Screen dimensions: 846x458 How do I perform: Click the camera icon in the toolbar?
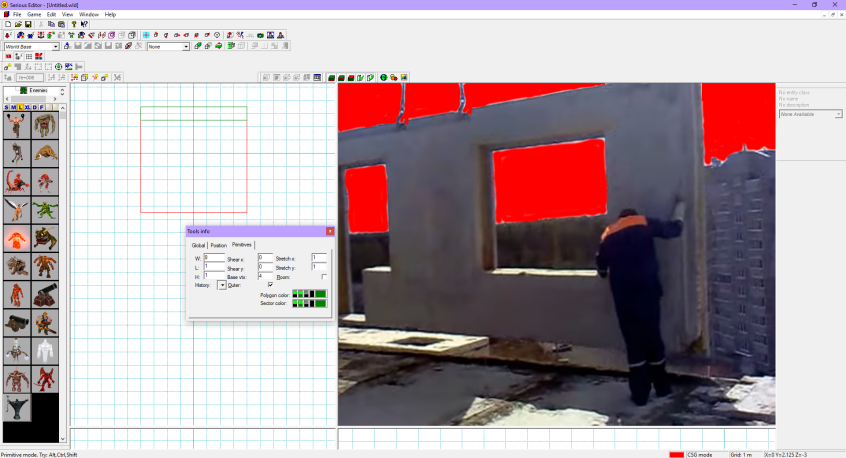(260, 35)
